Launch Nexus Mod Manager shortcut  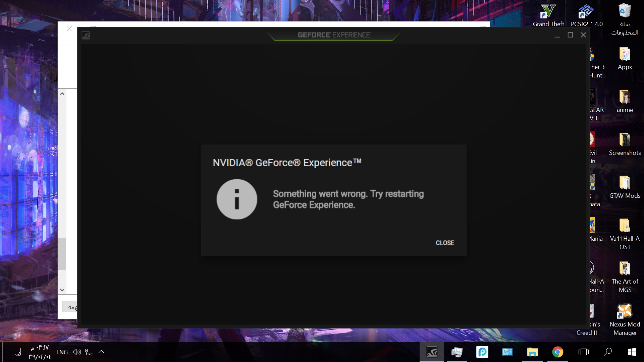coord(625,320)
